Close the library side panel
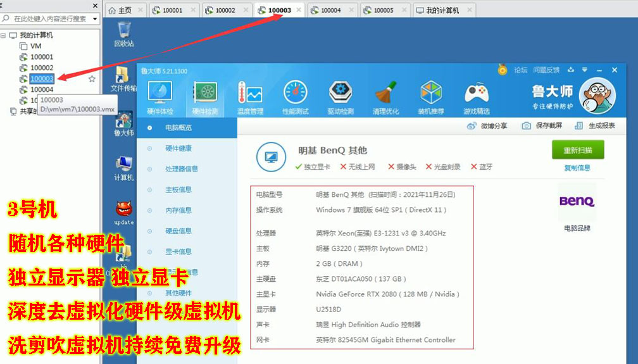The width and height of the screenshot is (638, 364). (x=95, y=5)
